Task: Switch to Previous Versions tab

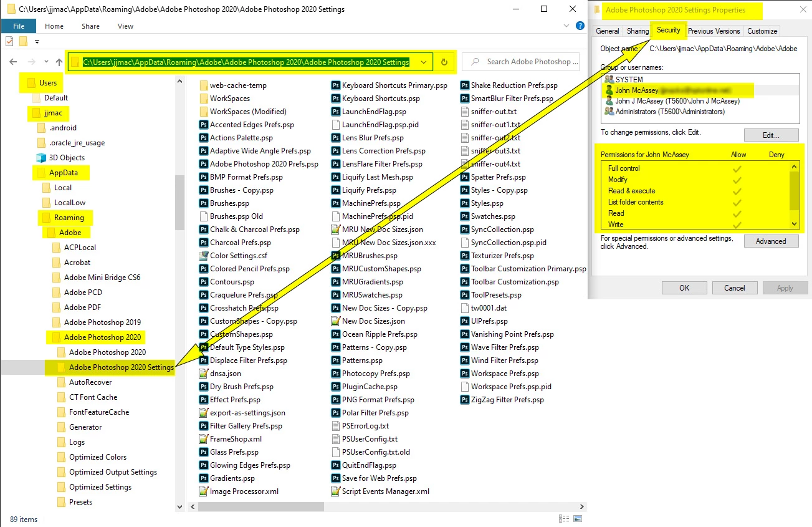Action: point(714,31)
